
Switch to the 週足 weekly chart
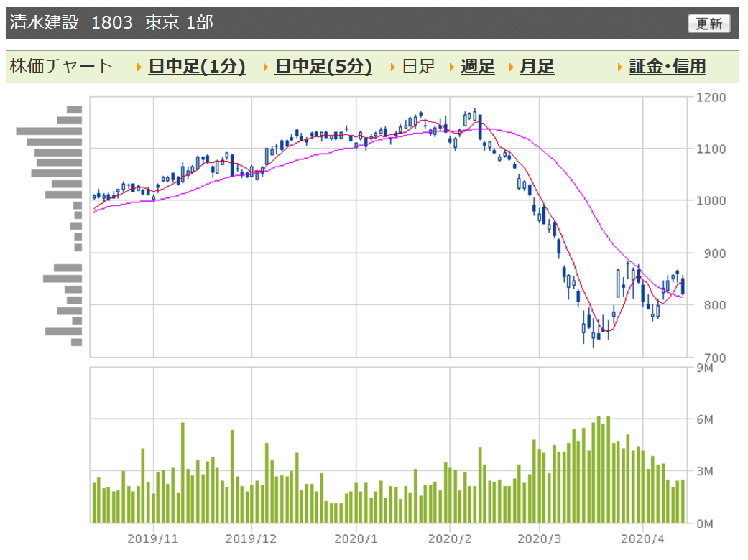tap(478, 66)
